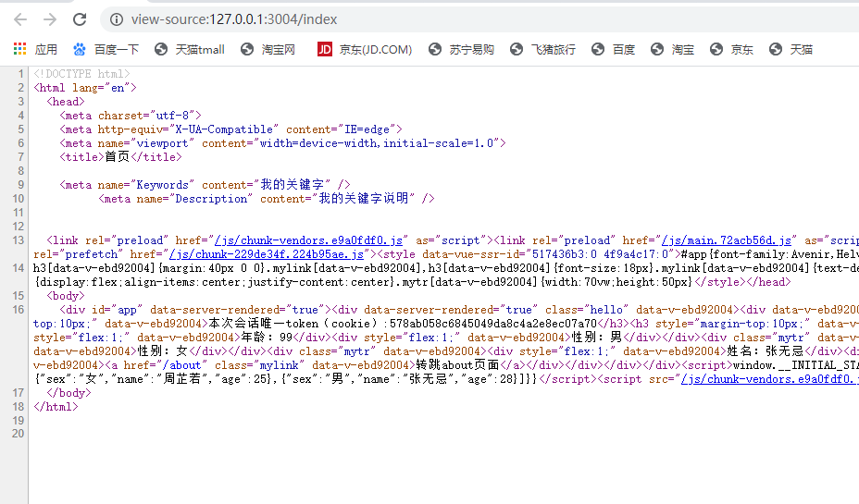Click the red JD icon in bookmarks
859x504 pixels.
point(324,49)
